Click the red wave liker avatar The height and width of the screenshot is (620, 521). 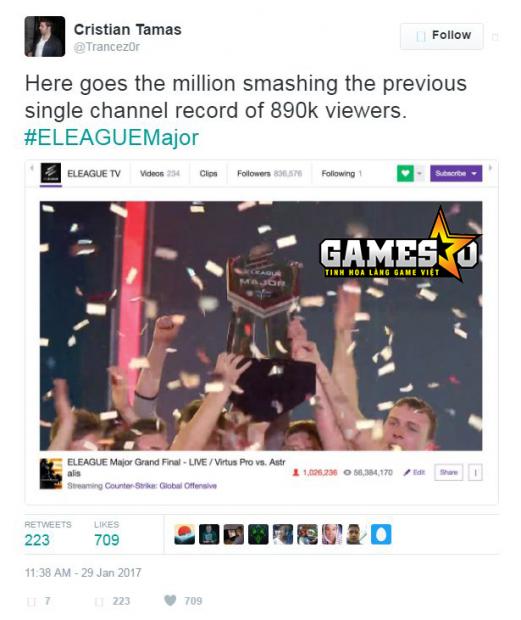(184, 534)
